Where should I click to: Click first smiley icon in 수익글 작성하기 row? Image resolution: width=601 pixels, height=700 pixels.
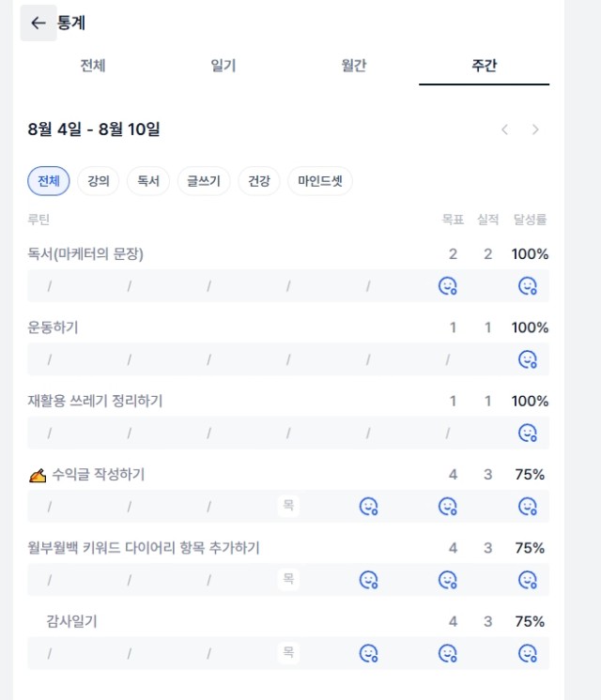pos(368,507)
